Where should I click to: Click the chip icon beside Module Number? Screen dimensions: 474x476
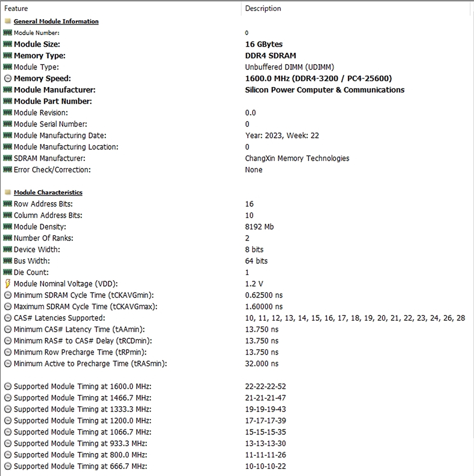(7, 33)
